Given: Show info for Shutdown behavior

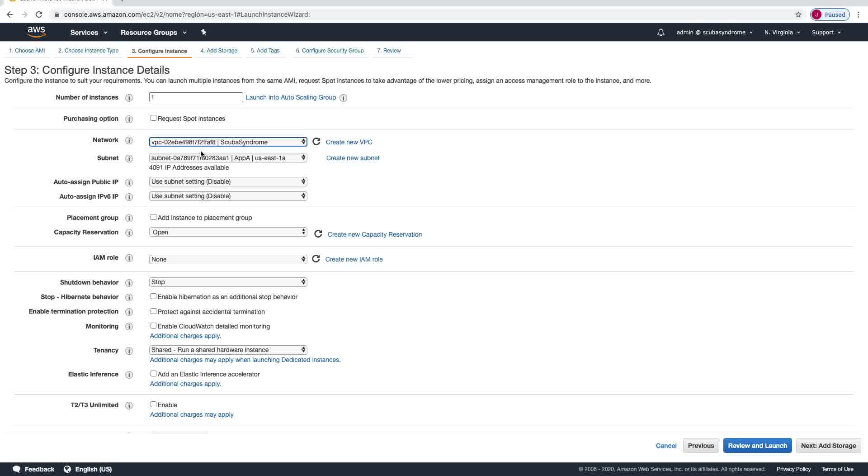Looking at the screenshot, I should pyautogui.click(x=129, y=283).
